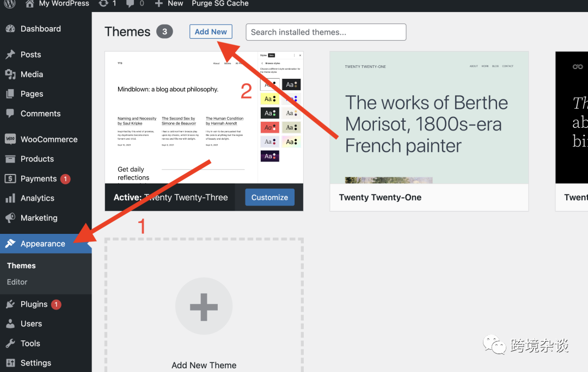Open the Comments sidebar item

click(40, 114)
